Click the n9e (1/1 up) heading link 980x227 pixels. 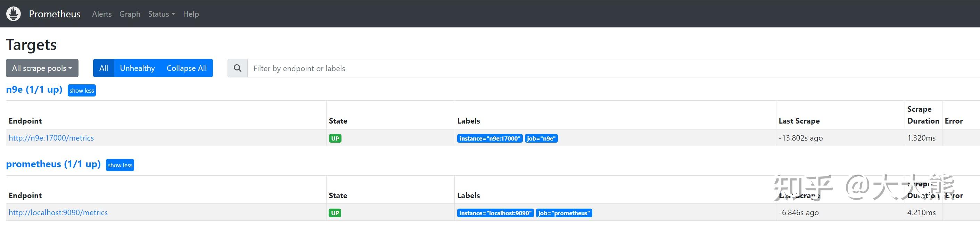[34, 89]
